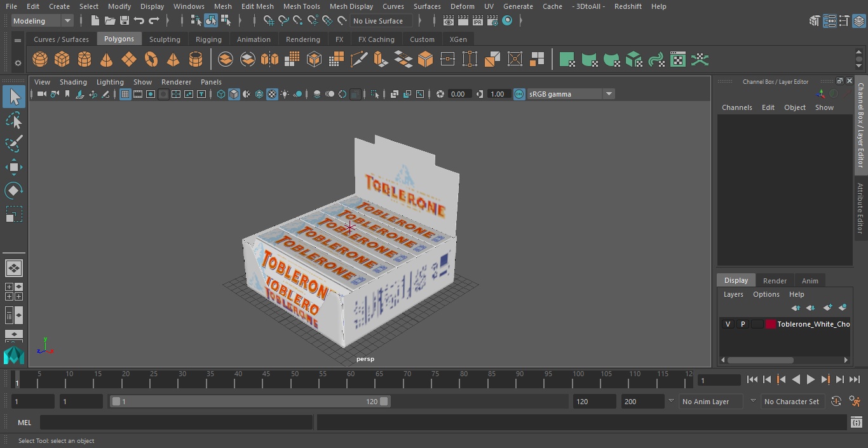868x448 pixels.
Task: Toggle wireframe shading in the viewport
Action: point(220,94)
